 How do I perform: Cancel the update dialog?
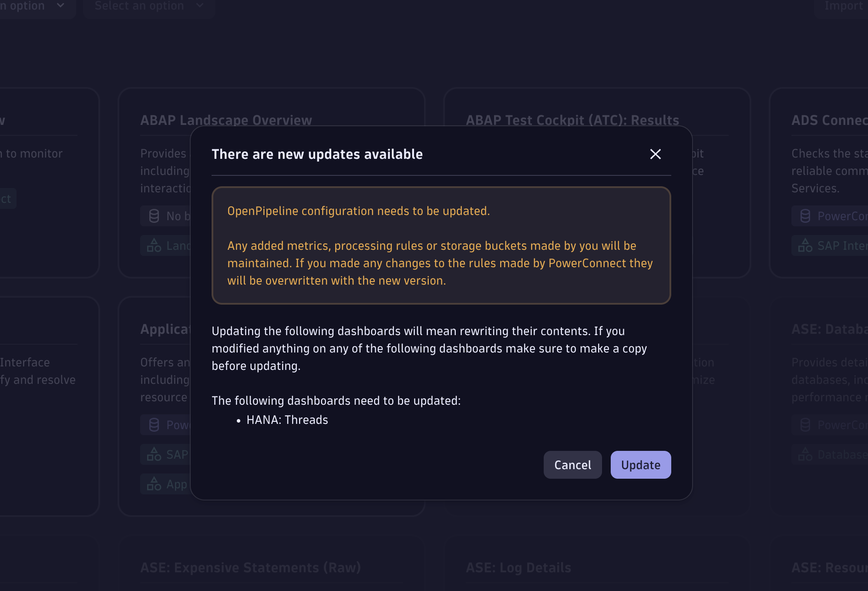(572, 464)
